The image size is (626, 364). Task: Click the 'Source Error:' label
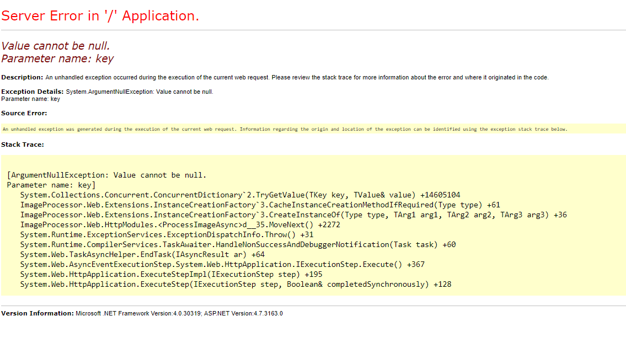pyautogui.click(x=24, y=114)
